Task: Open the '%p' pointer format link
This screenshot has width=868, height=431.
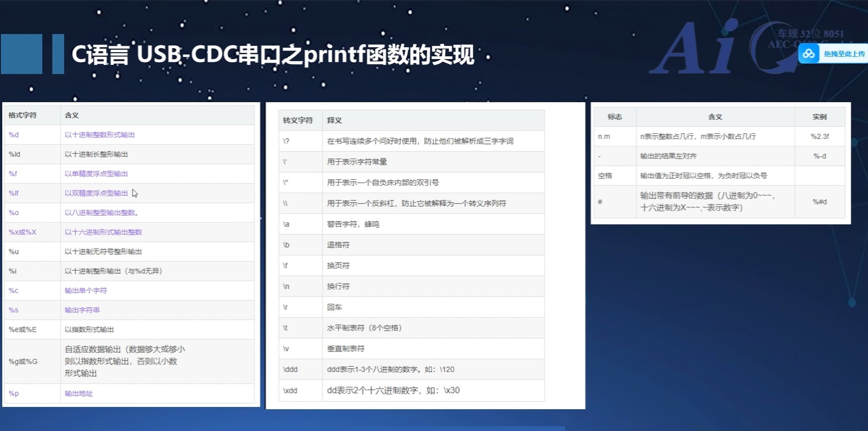Action: coord(14,394)
